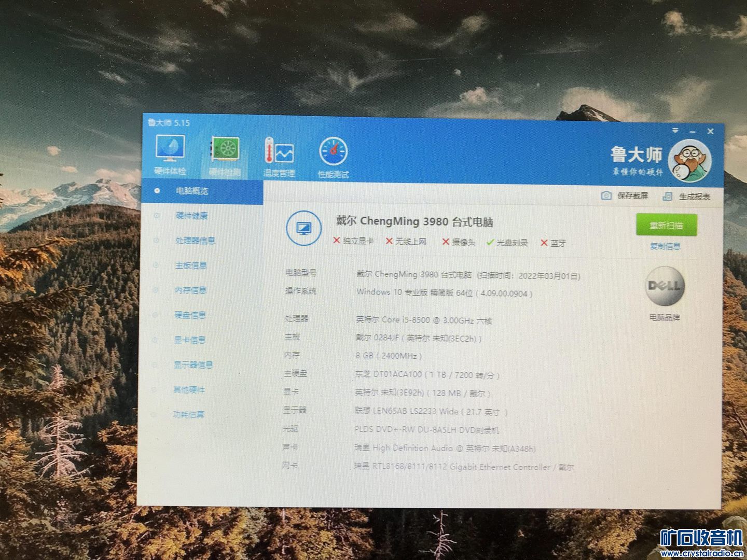
Task: Open the 温度管理 temperature management tab
Action: point(279,158)
